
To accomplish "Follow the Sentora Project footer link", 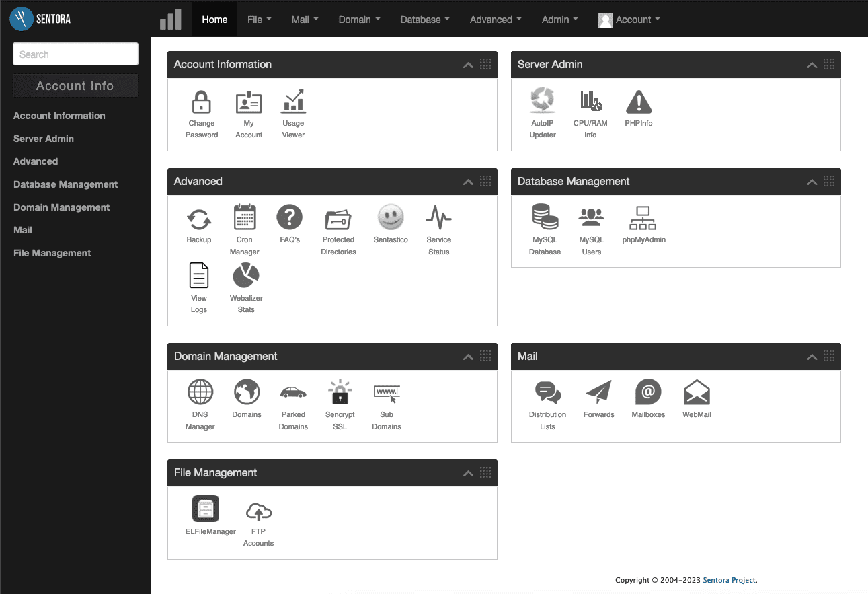I will pos(729,580).
